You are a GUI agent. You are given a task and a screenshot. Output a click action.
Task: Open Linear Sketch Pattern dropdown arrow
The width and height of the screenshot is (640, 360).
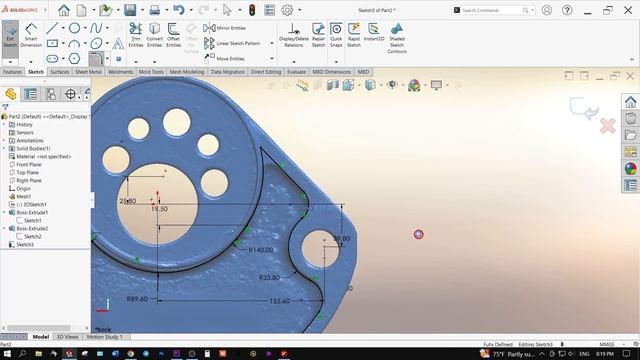coord(272,43)
